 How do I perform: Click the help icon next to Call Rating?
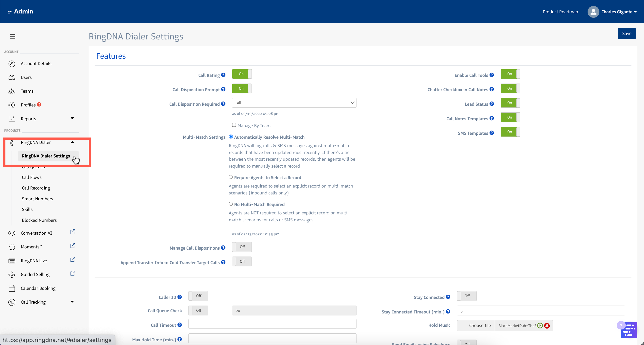[x=223, y=75]
